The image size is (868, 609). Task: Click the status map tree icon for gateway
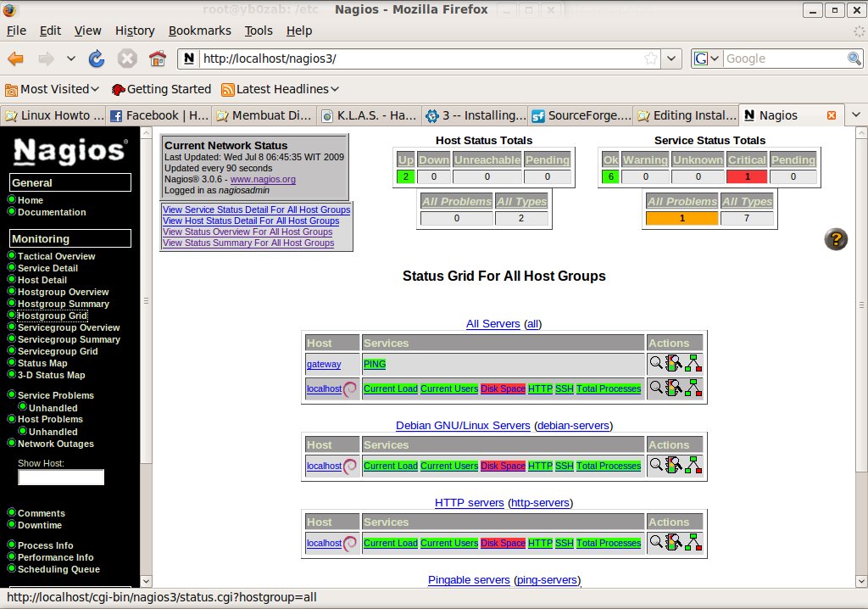click(x=693, y=364)
